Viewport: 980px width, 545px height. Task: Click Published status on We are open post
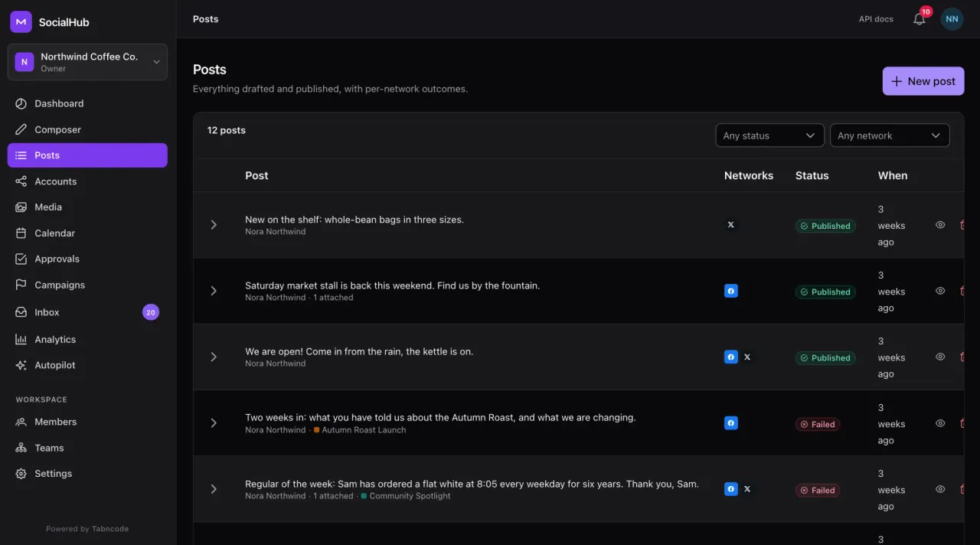tap(825, 357)
